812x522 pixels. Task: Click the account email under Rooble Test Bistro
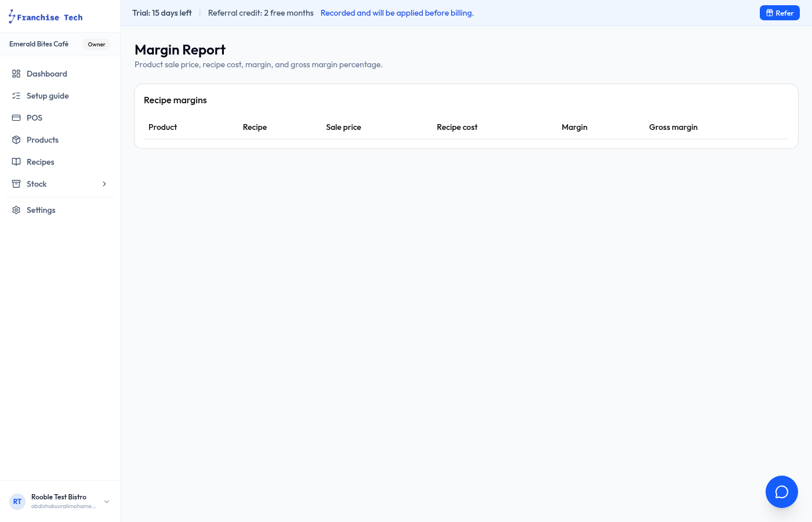pyautogui.click(x=64, y=506)
